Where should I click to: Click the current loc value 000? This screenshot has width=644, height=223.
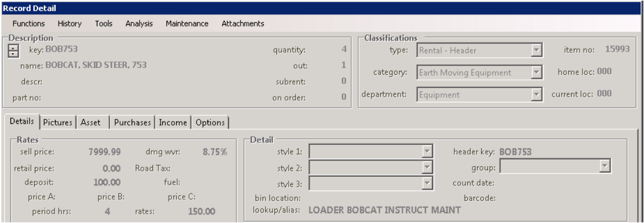point(604,94)
